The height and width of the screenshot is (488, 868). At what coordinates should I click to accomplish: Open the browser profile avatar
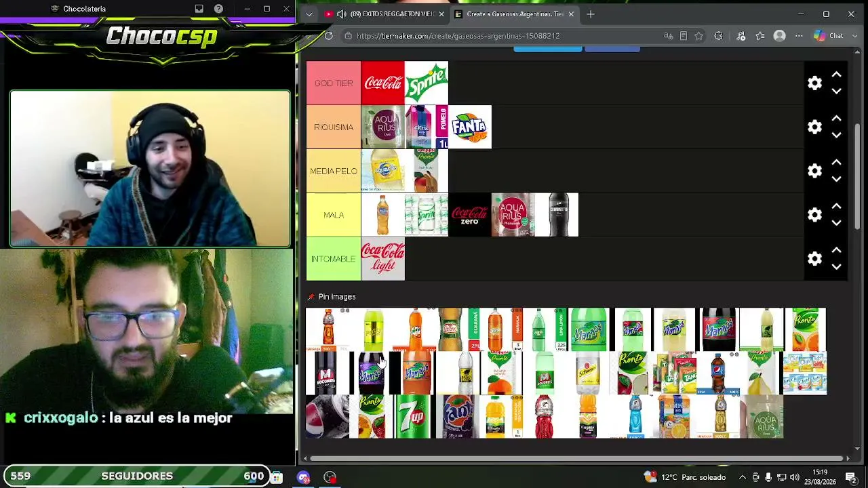780,36
